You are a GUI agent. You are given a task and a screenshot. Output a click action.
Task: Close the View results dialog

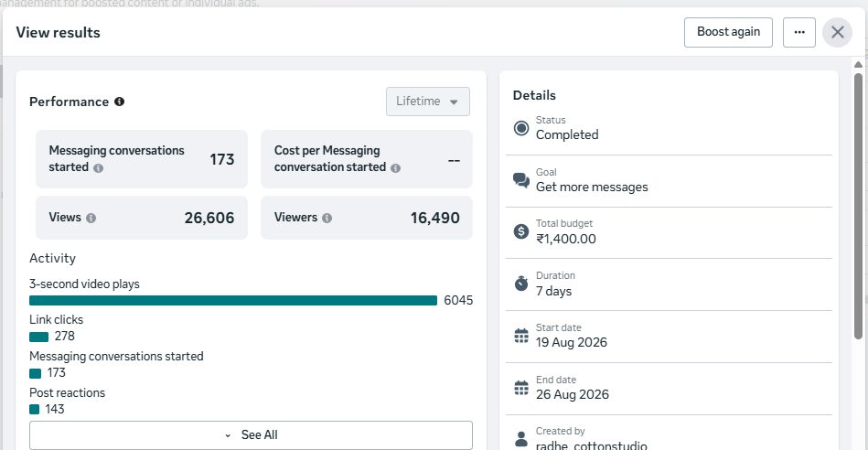(837, 32)
